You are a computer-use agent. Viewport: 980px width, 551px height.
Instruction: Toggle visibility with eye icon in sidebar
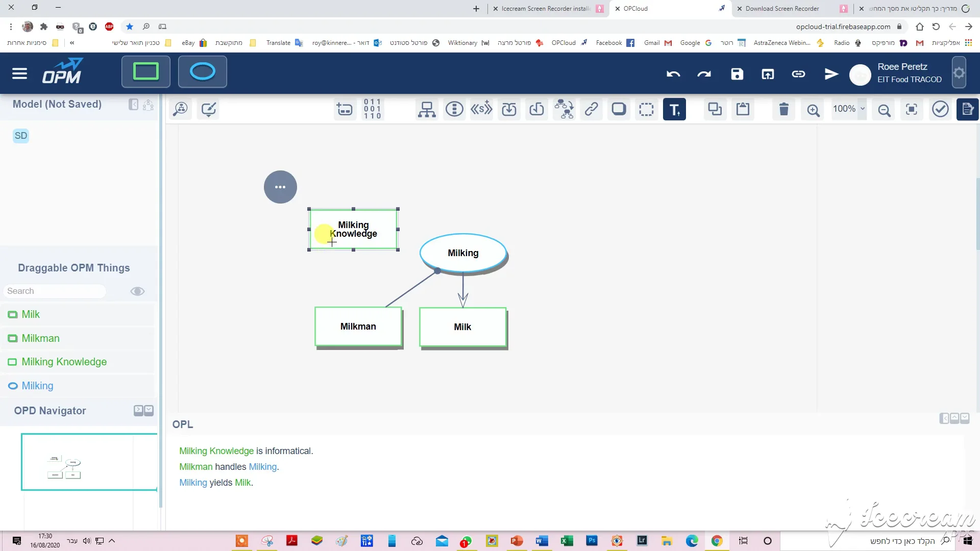pyautogui.click(x=137, y=291)
